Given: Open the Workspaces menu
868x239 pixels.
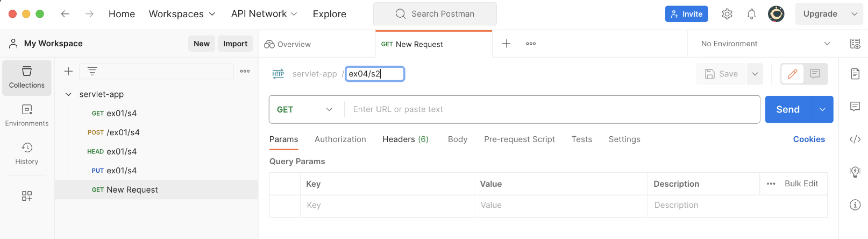Looking at the screenshot, I should (182, 14).
